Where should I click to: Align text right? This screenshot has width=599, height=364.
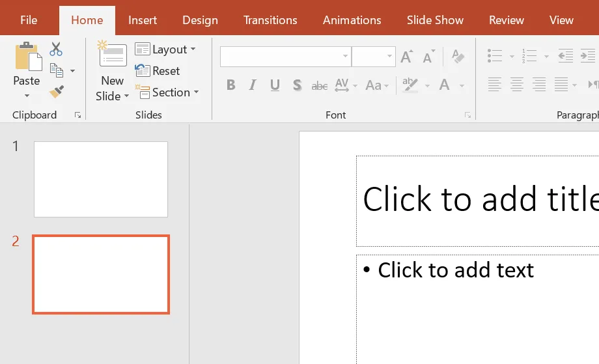coord(539,85)
